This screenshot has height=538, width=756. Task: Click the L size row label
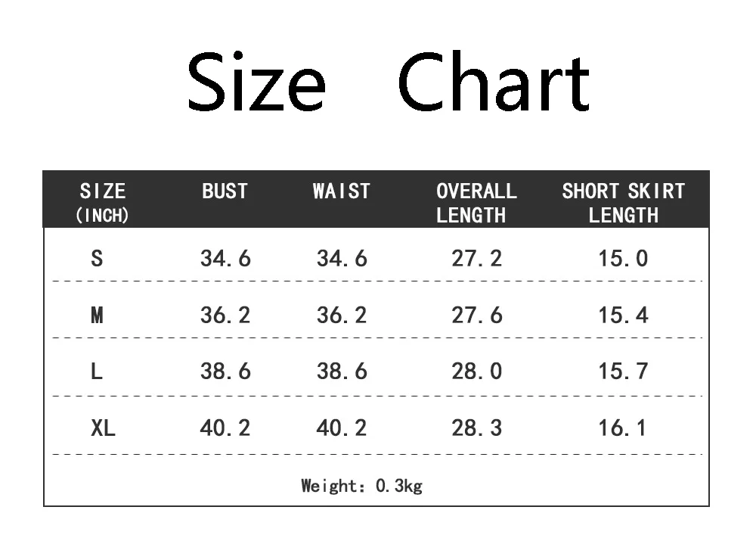pyautogui.click(x=97, y=371)
